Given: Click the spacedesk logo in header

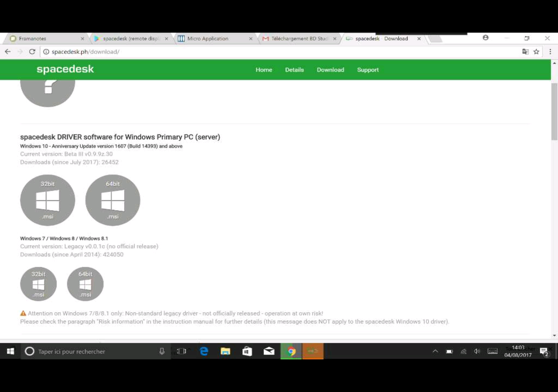Looking at the screenshot, I should pyautogui.click(x=65, y=69).
